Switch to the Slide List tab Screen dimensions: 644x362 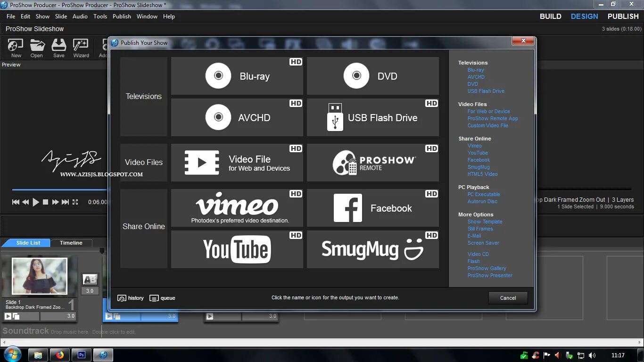point(28,243)
